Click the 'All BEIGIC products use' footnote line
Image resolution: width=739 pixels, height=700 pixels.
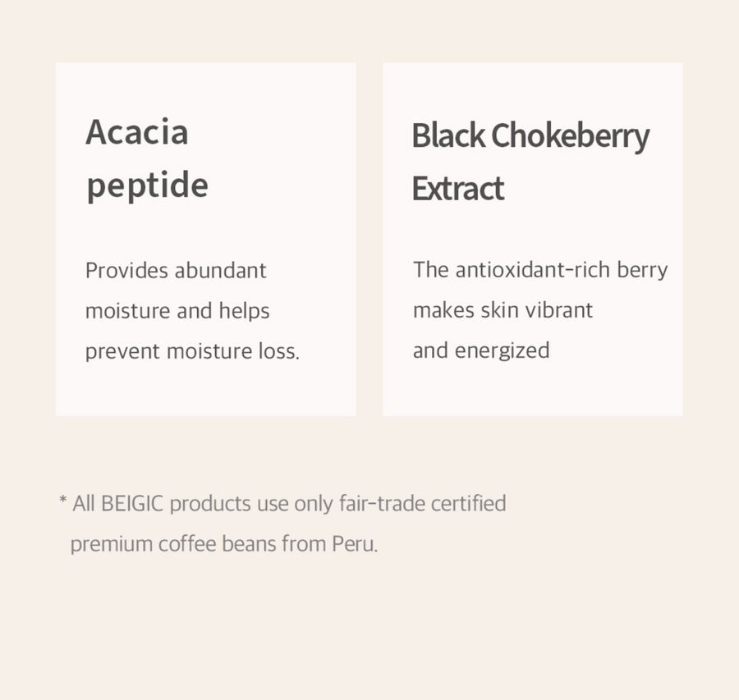tap(282, 504)
